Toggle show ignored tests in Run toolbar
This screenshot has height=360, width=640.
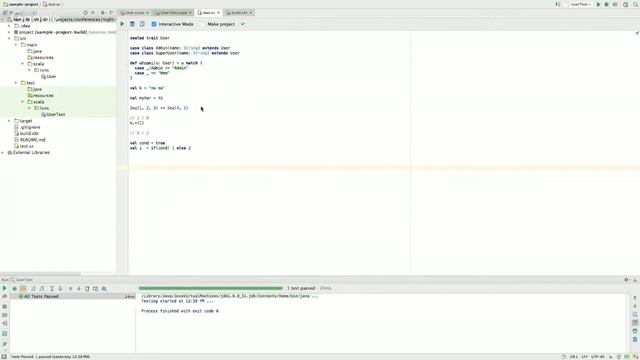pyautogui.click(x=23, y=289)
